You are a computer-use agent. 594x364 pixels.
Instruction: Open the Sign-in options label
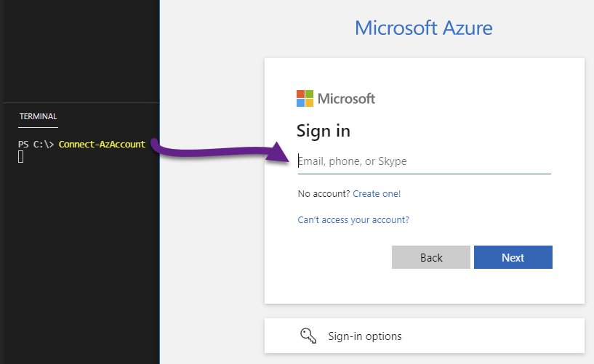click(365, 336)
